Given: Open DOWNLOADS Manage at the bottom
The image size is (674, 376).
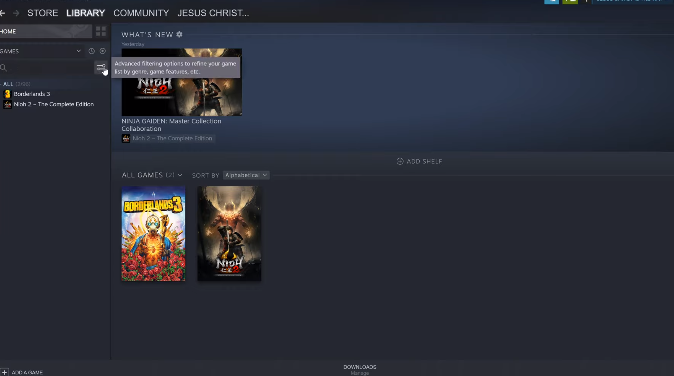Looking at the screenshot, I should 360,370.
